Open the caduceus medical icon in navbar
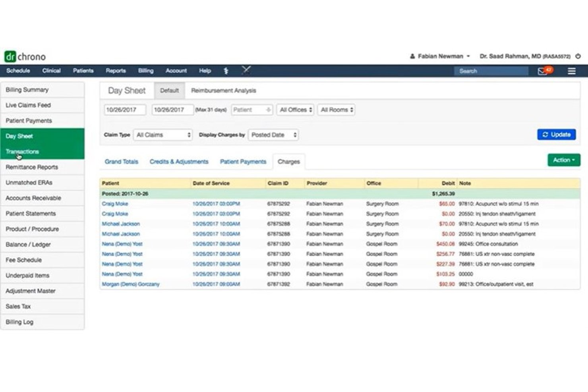 pos(226,71)
